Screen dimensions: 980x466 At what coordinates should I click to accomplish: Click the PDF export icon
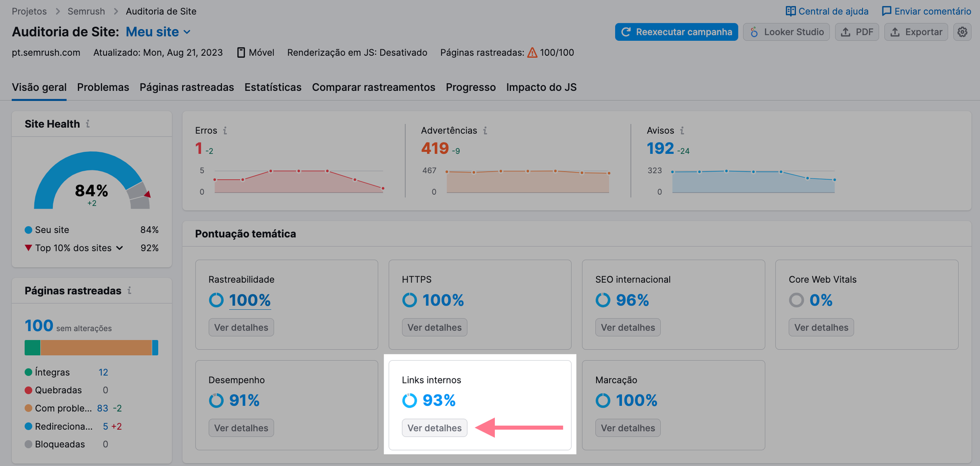[846, 32]
